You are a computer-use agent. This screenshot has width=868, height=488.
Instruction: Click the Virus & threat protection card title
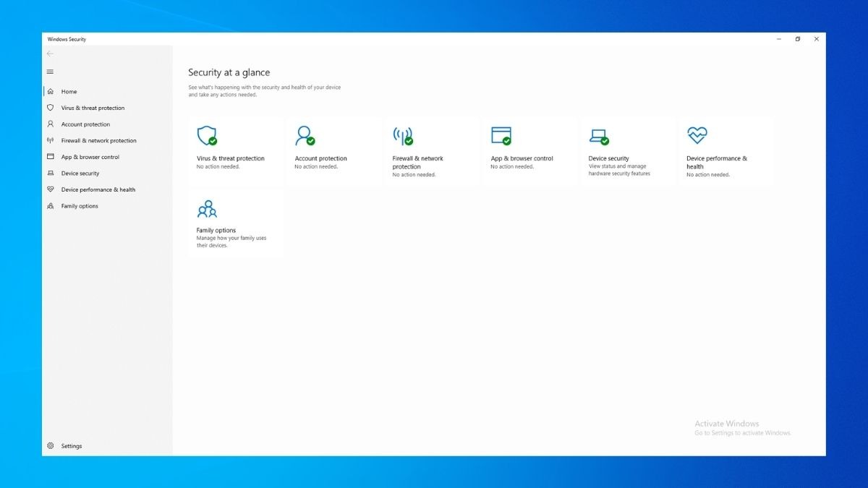(x=231, y=158)
